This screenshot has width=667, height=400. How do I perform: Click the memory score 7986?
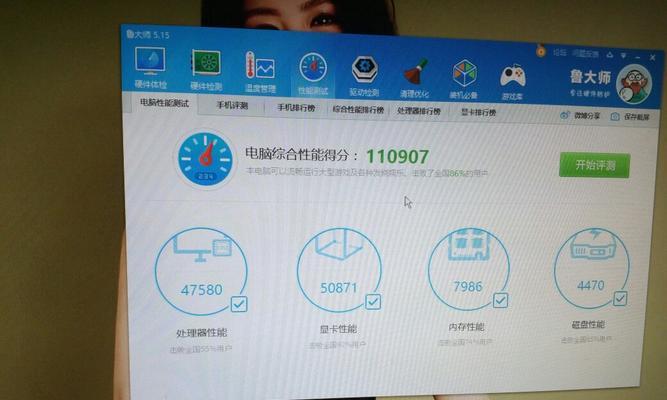tap(468, 286)
